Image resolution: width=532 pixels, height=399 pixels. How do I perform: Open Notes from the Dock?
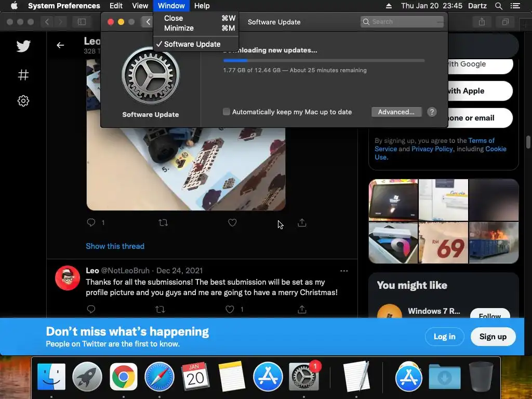pyautogui.click(x=232, y=377)
